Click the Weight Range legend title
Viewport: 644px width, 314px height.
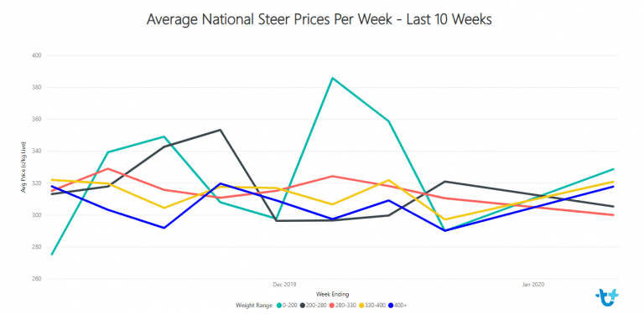(254, 306)
